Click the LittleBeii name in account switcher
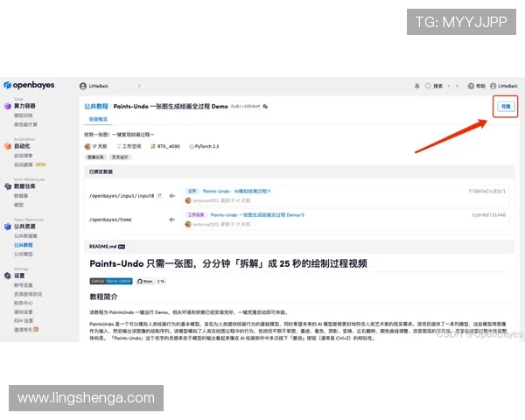The height and width of the screenshot is (420, 525). pos(98,86)
